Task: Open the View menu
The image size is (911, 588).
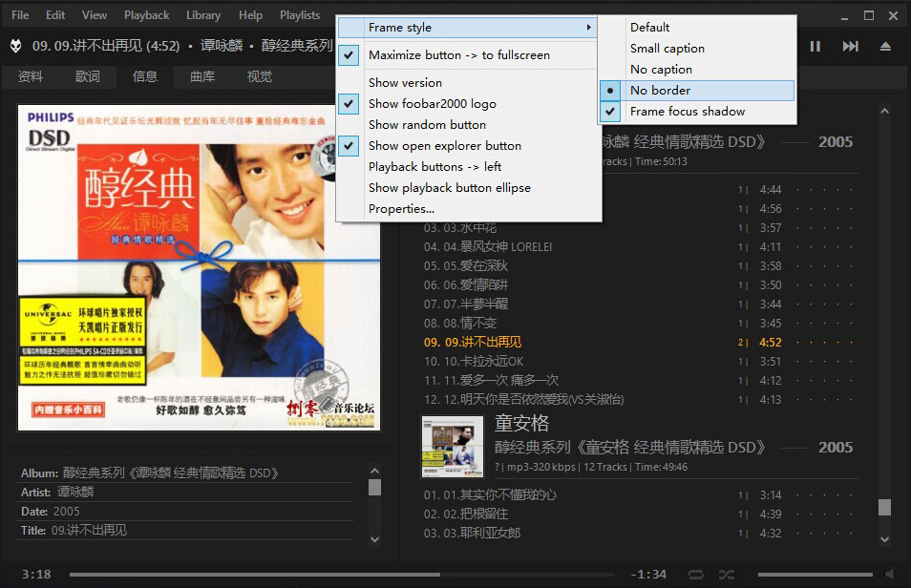Action: click(95, 15)
